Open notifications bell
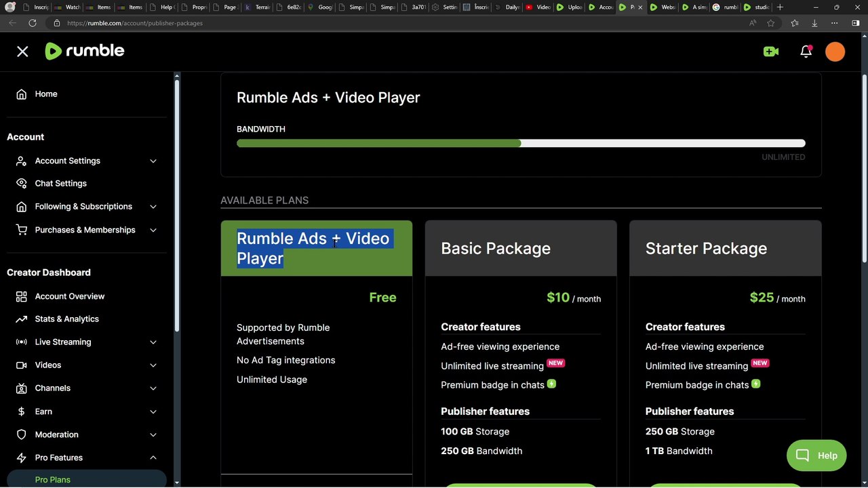The width and height of the screenshot is (868, 488). 806,52
